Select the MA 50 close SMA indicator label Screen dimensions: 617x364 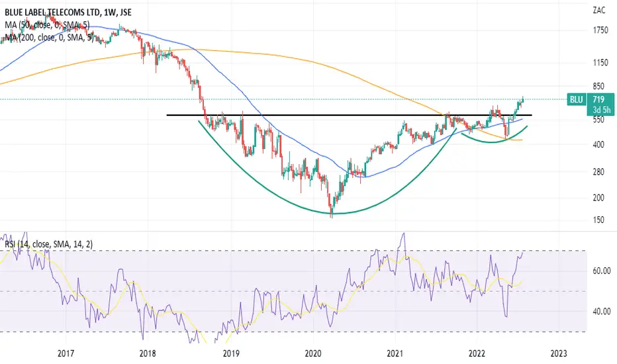pyautogui.click(x=47, y=25)
